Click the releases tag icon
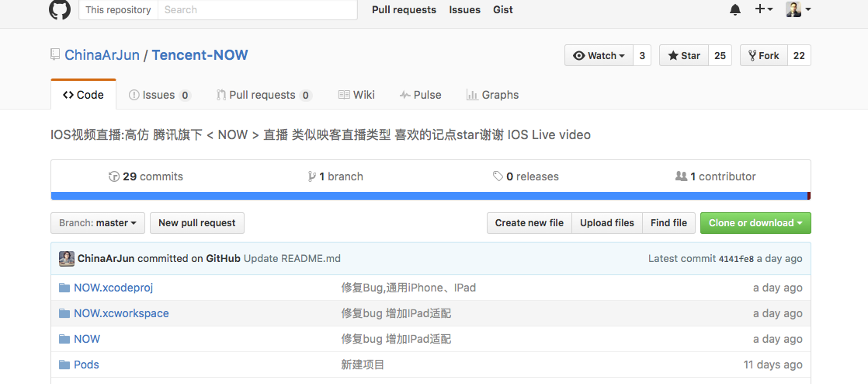 498,176
